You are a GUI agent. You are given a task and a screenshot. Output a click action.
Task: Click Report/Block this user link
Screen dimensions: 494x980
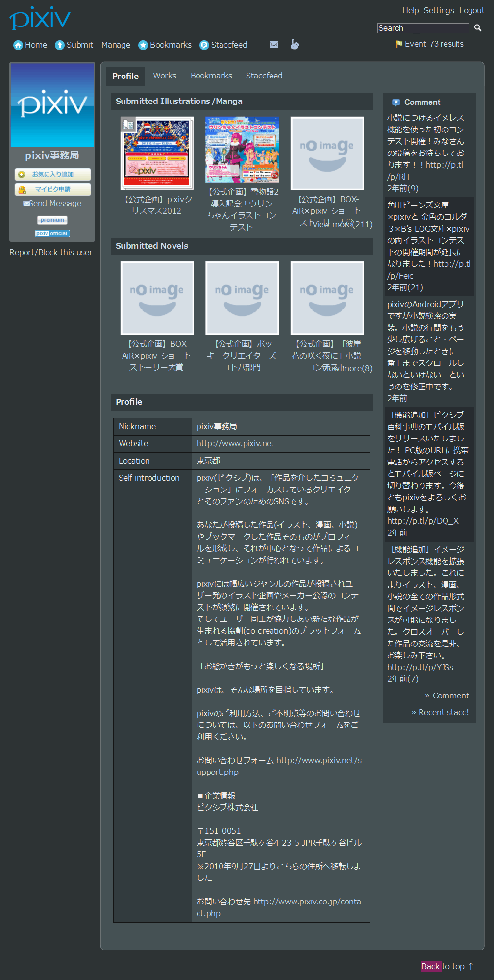point(51,252)
